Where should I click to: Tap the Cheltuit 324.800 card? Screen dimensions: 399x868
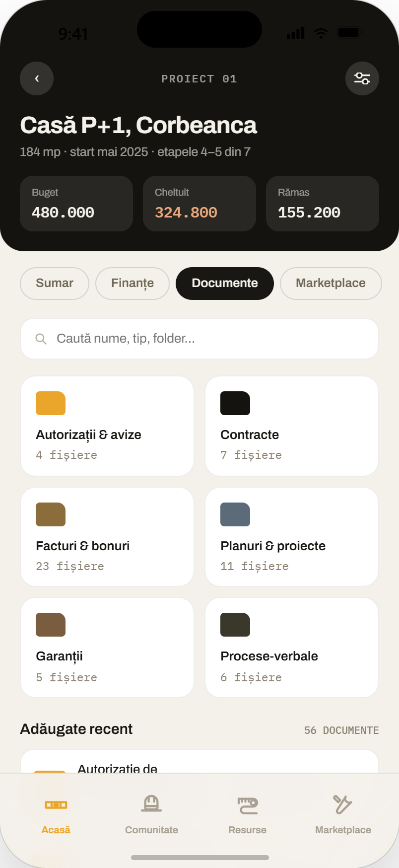tap(199, 204)
